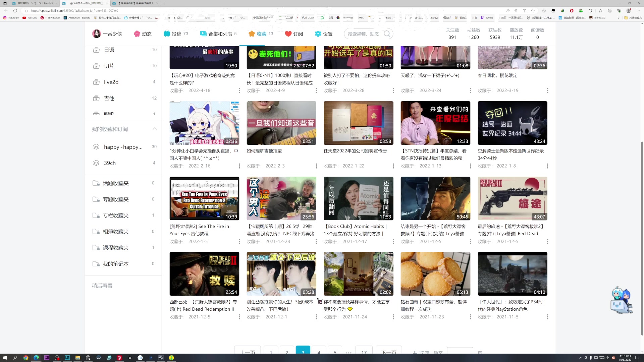Open Premiere Pro from the taskbar

[47, 358]
